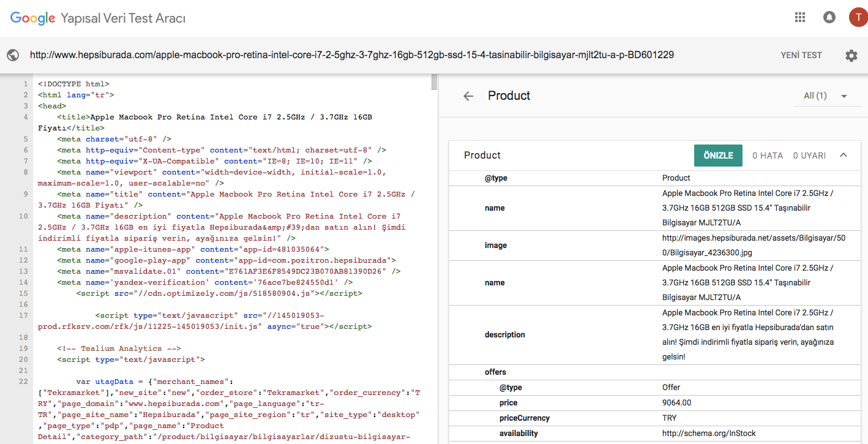Click the msvalidate.01 meta line
868x444 pixels.
[229, 271]
